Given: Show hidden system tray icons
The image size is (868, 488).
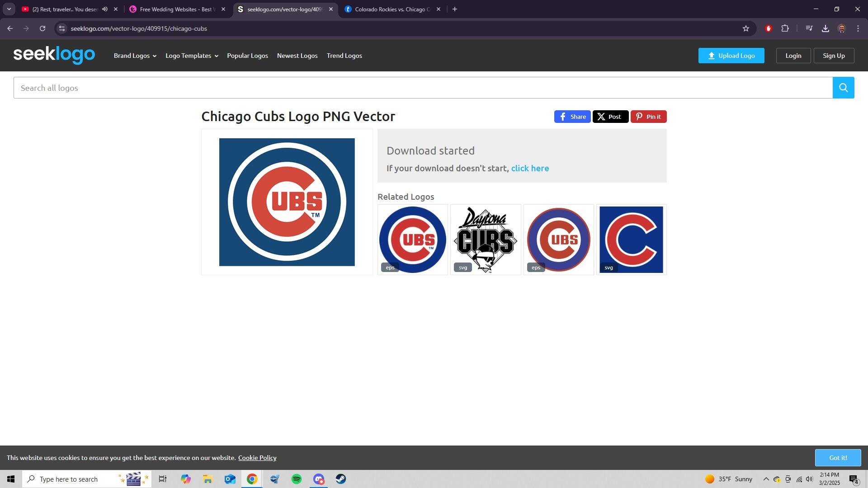Looking at the screenshot, I should (x=766, y=479).
